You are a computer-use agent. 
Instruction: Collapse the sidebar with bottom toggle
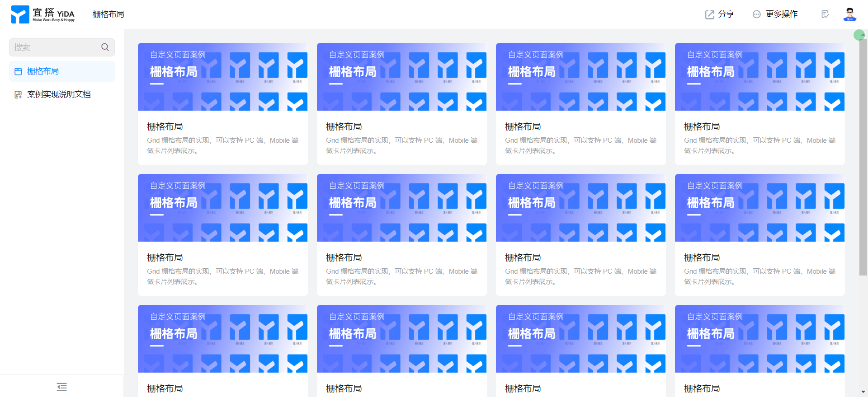[62, 387]
